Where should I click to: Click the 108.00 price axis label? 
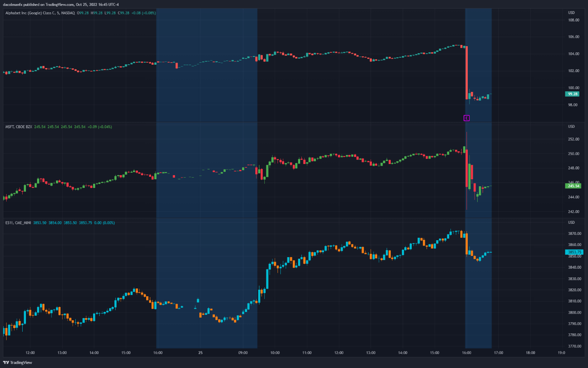click(x=574, y=21)
